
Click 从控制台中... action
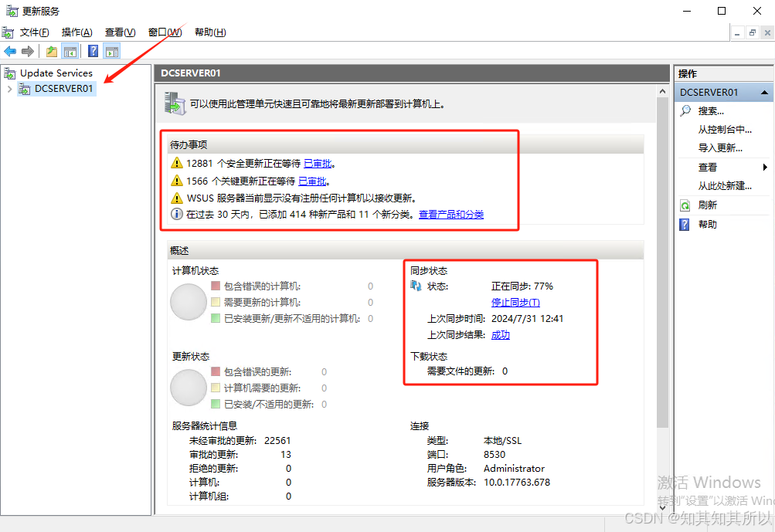pos(725,130)
